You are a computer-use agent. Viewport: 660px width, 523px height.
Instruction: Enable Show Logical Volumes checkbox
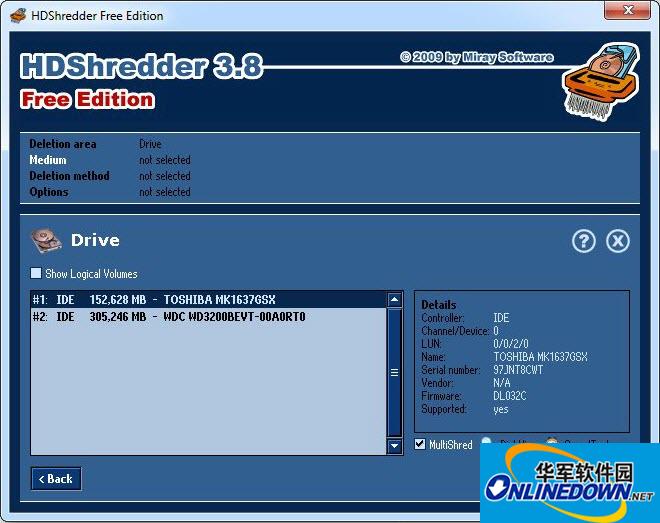click(x=36, y=273)
